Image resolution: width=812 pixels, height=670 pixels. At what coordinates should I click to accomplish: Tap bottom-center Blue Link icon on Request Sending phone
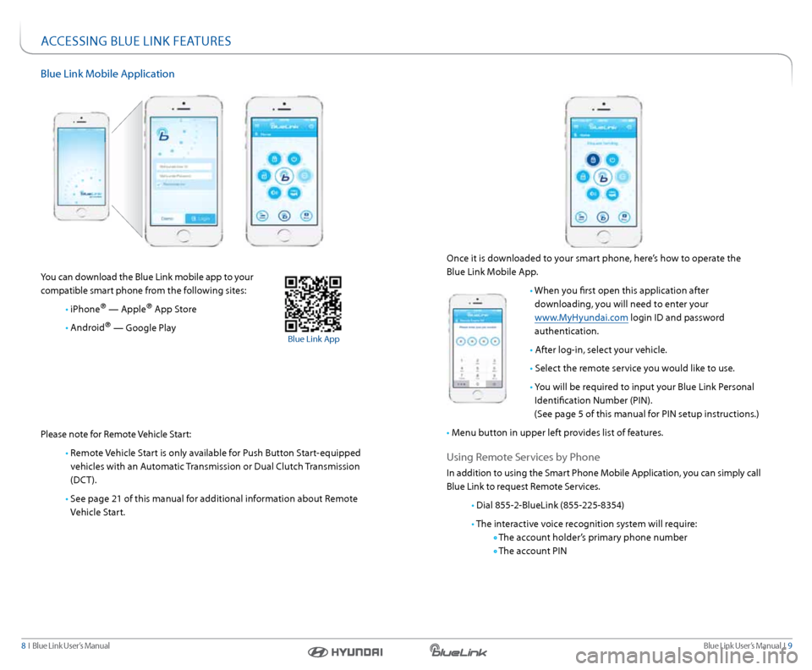[603, 217]
